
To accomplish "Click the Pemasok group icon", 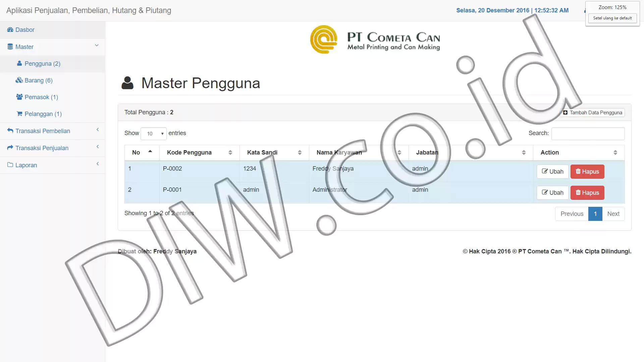I will click(19, 97).
